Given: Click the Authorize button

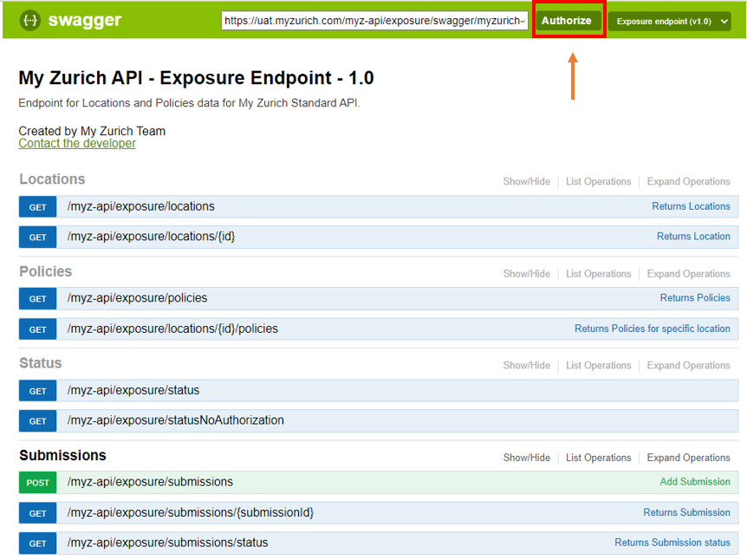Looking at the screenshot, I should coord(567,21).
